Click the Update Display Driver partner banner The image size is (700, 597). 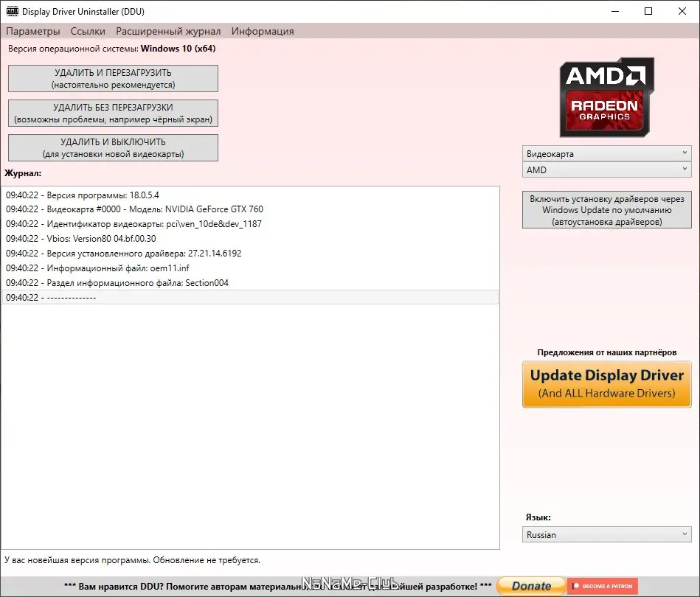tap(607, 384)
